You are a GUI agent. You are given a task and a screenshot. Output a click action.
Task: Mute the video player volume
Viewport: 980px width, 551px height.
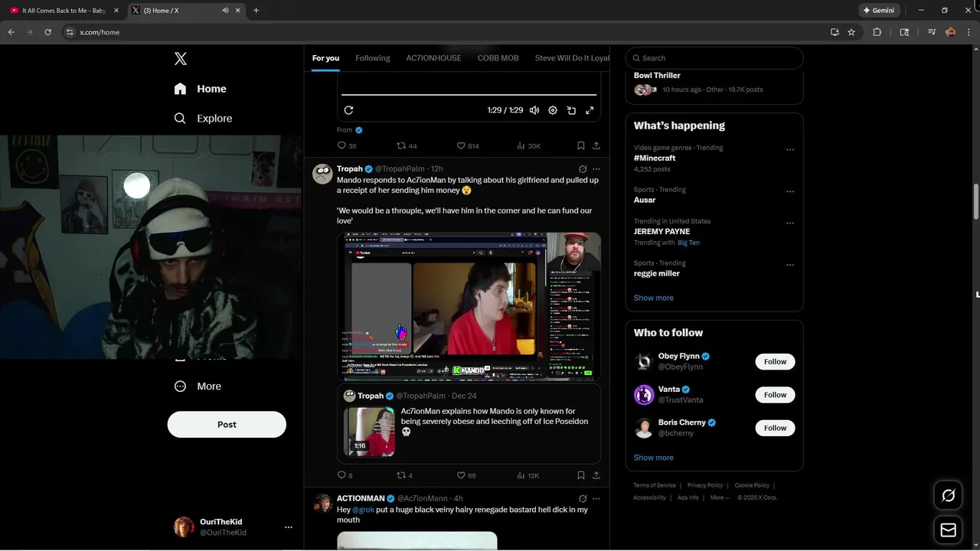(x=534, y=110)
